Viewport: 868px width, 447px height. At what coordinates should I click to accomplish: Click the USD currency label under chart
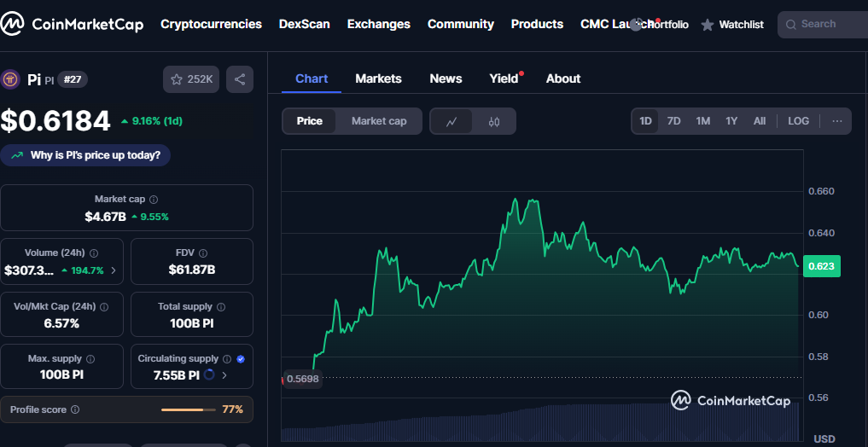pyautogui.click(x=824, y=438)
